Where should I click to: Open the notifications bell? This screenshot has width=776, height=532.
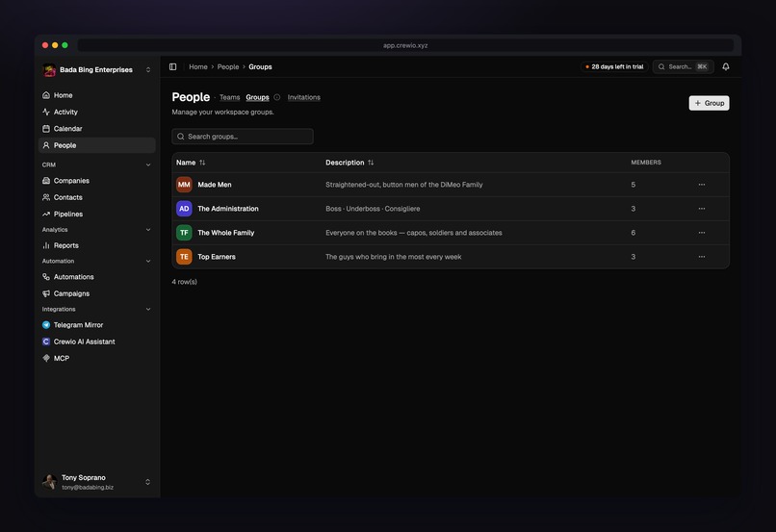pos(726,66)
